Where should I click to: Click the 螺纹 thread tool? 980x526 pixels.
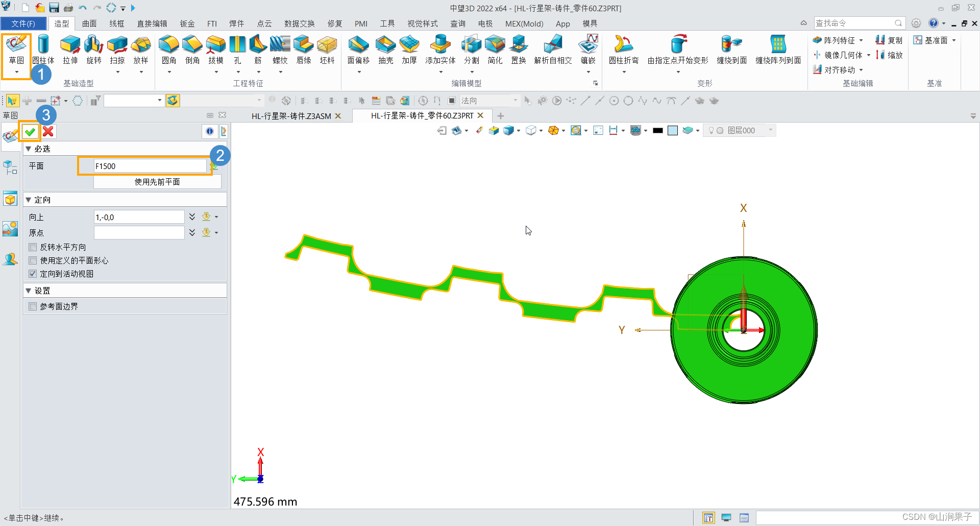pos(280,50)
